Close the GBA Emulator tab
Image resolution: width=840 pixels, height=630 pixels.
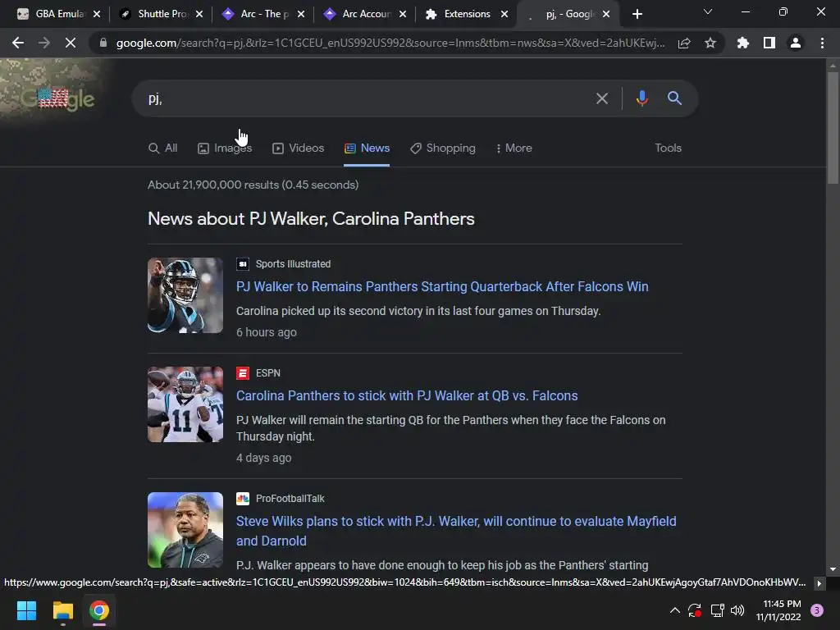tap(97, 14)
